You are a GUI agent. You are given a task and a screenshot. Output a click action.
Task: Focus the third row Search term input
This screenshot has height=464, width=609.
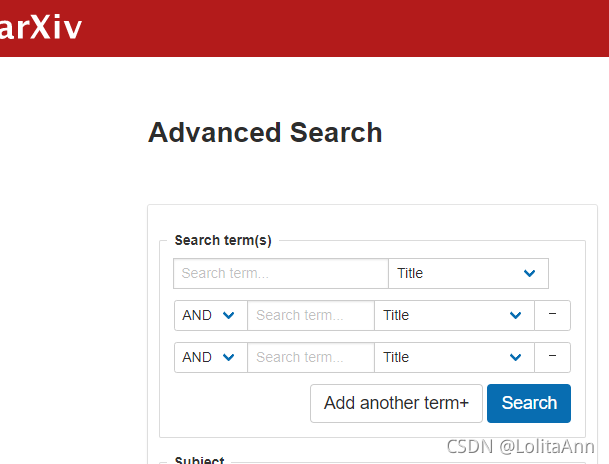311,357
